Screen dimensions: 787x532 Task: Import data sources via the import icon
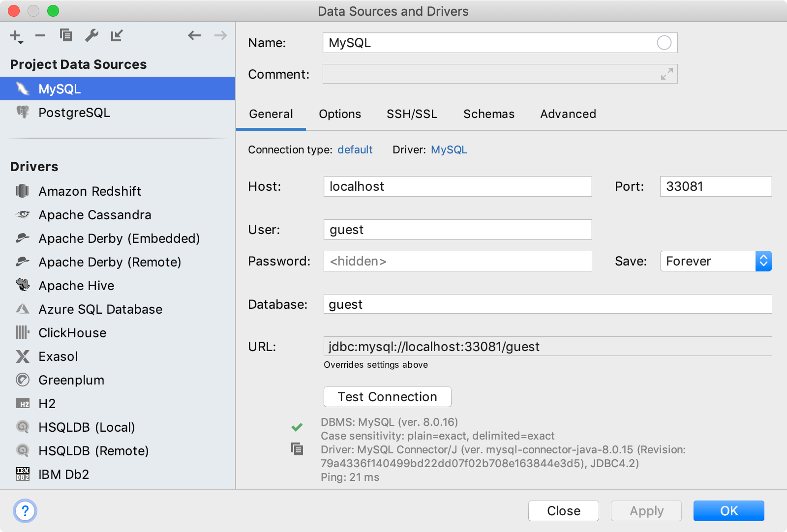117,35
